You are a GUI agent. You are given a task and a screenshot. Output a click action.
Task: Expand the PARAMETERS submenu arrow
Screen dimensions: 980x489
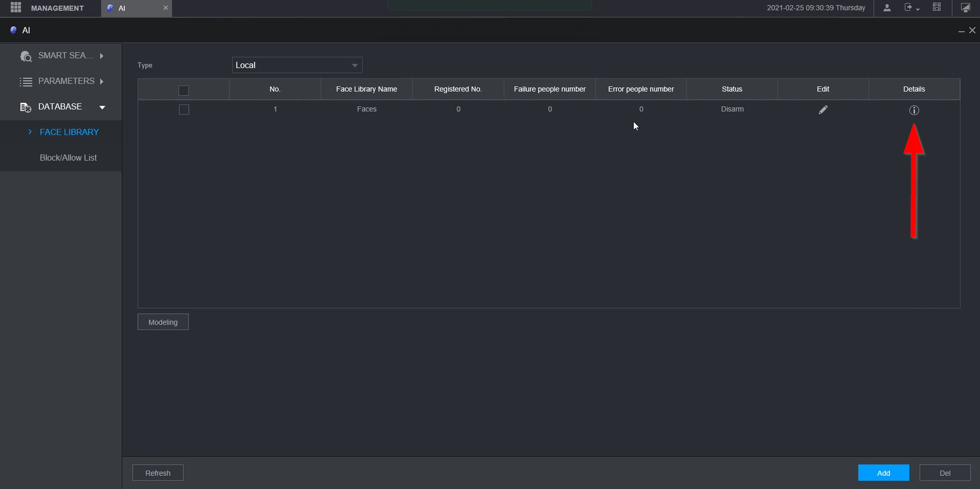tap(102, 81)
